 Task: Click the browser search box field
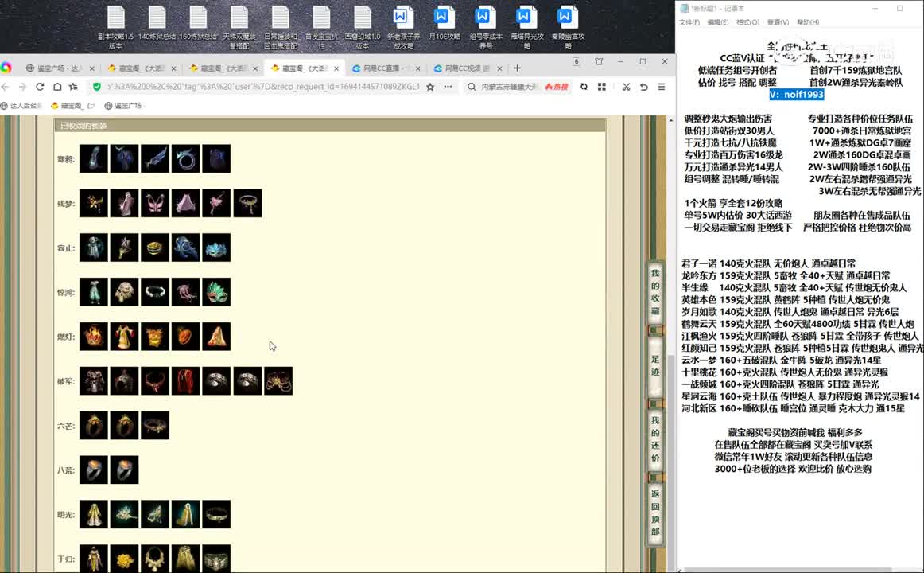pos(509,87)
